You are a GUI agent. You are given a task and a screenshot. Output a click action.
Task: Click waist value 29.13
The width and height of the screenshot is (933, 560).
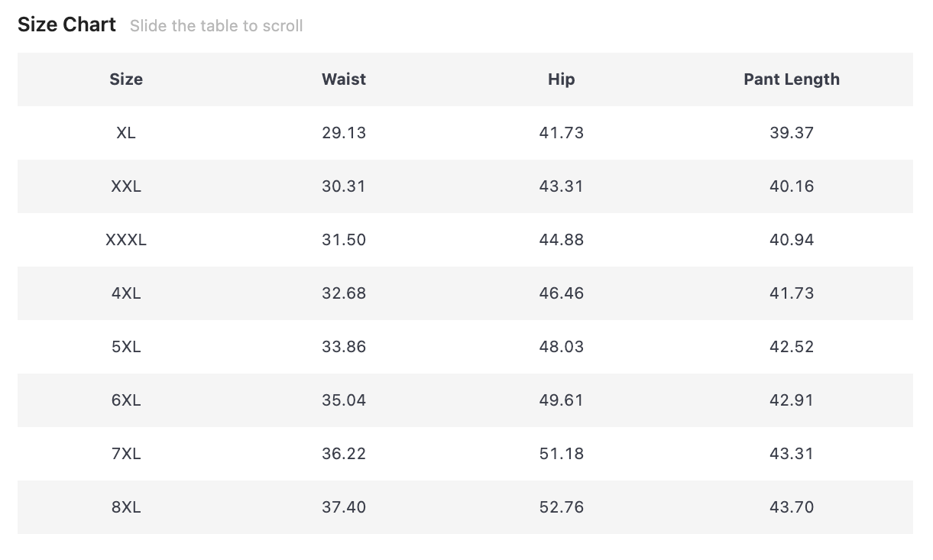344,133
